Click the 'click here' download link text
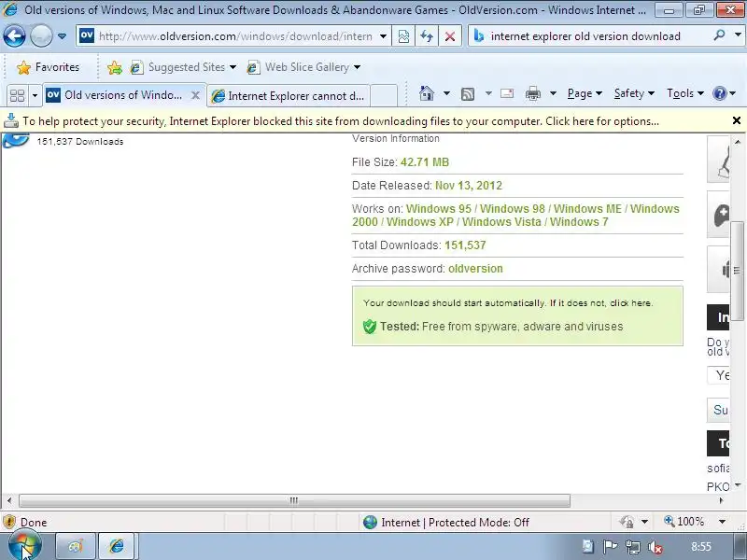This screenshot has width=747, height=560. click(631, 302)
